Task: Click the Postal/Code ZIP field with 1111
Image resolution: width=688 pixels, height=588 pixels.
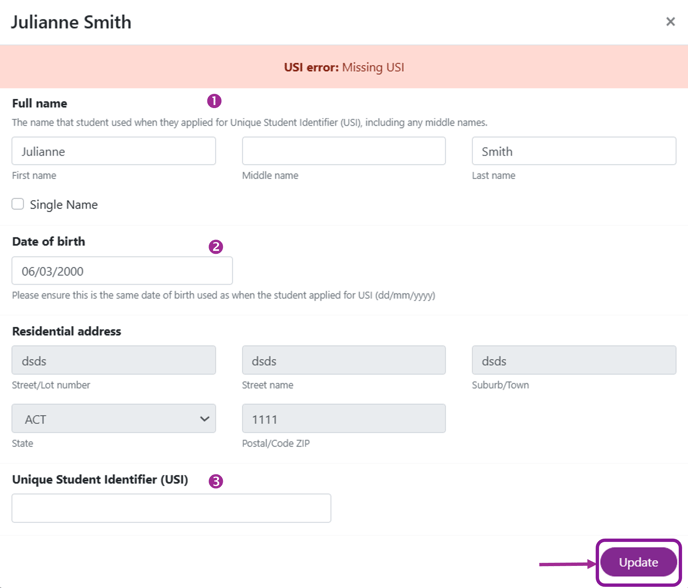Action: 344,419
